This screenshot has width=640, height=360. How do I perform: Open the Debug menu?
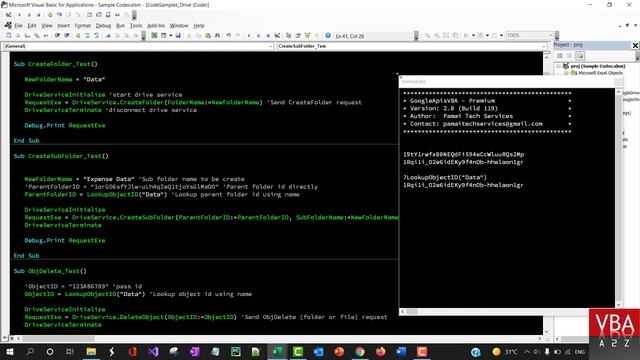(103, 25)
